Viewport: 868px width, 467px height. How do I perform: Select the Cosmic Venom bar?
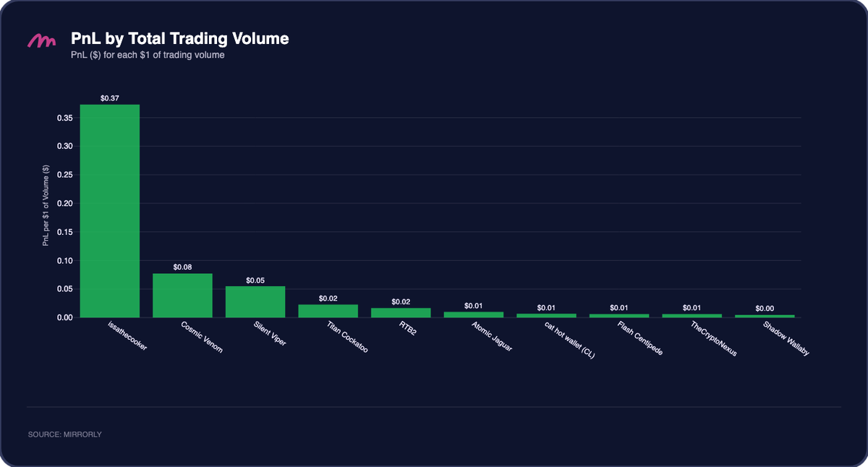(x=182, y=295)
